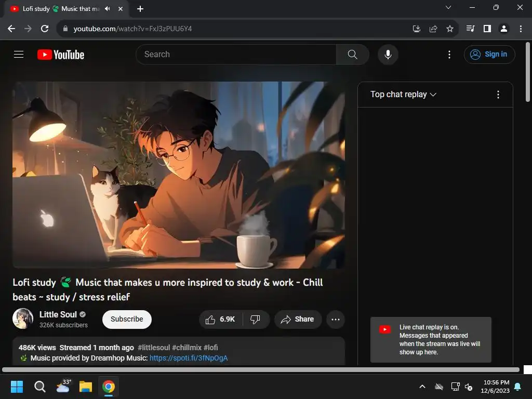Open the weather widget showing 33°
The width and height of the screenshot is (532, 399).
point(63,386)
